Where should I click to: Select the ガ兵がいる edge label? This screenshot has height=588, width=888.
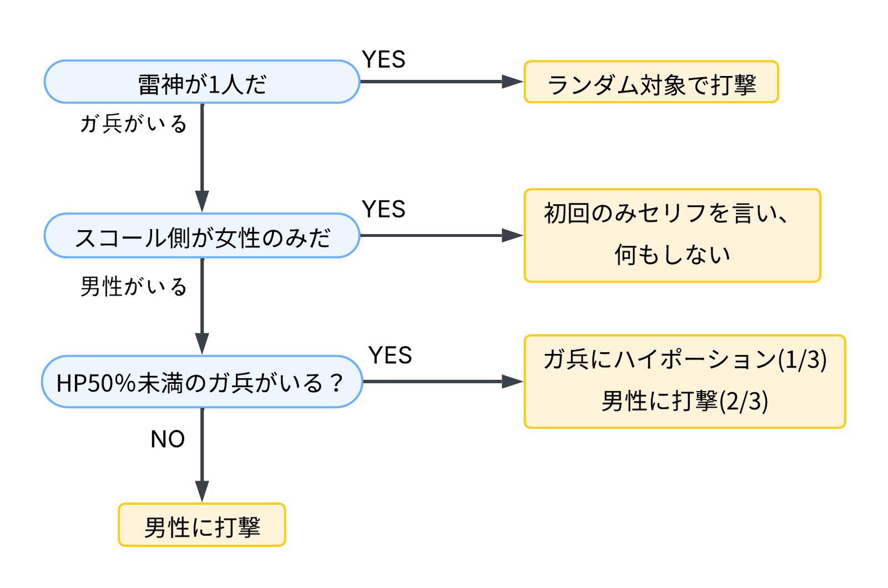tap(134, 123)
